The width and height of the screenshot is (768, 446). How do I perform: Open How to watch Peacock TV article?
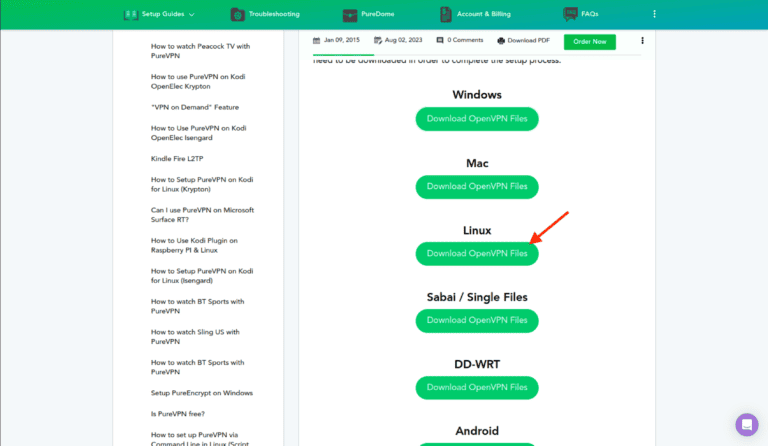[x=200, y=51]
